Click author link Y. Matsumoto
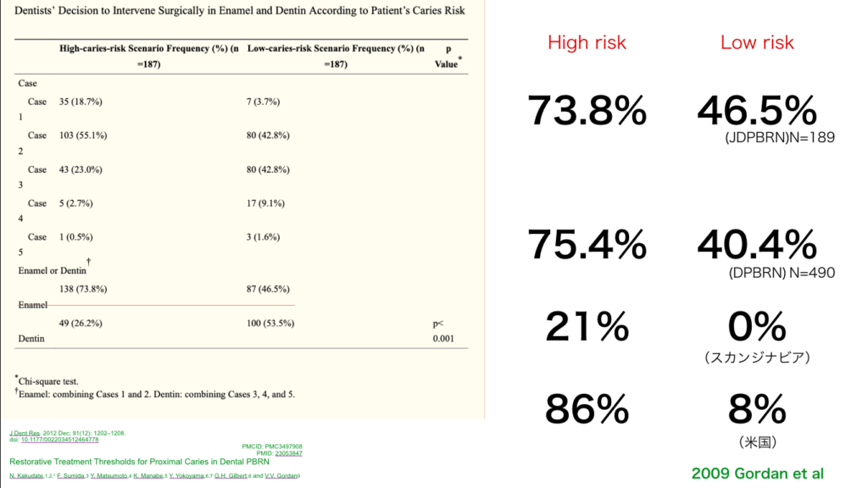The height and width of the screenshot is (488, 868). coord(109,476)
